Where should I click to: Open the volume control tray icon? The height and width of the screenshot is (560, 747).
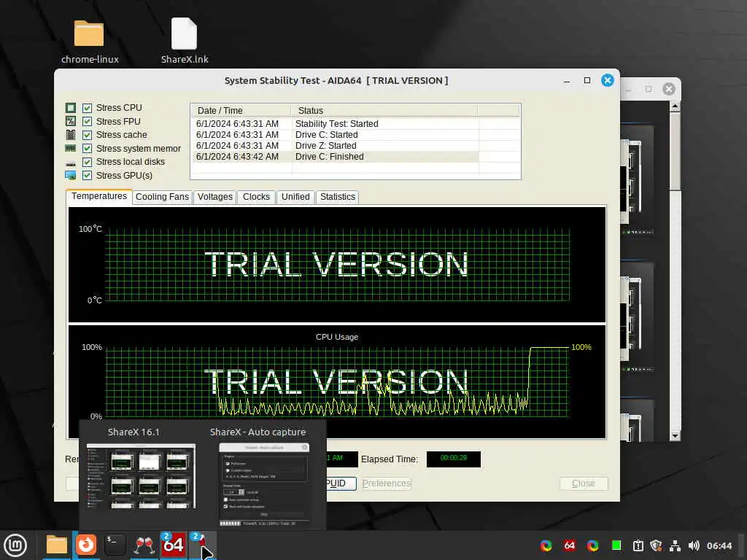694,545
